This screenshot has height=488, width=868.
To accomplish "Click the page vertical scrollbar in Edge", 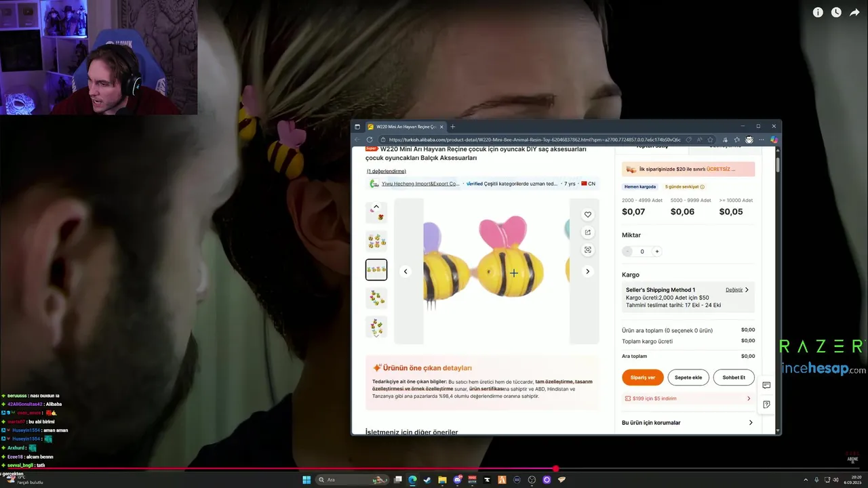I will tap(778, 164).
